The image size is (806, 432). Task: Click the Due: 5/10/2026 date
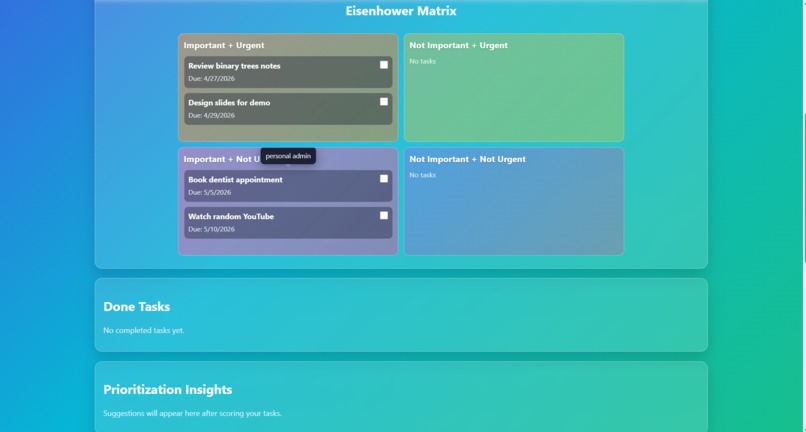pyautogui.click(x=211, y=229)
